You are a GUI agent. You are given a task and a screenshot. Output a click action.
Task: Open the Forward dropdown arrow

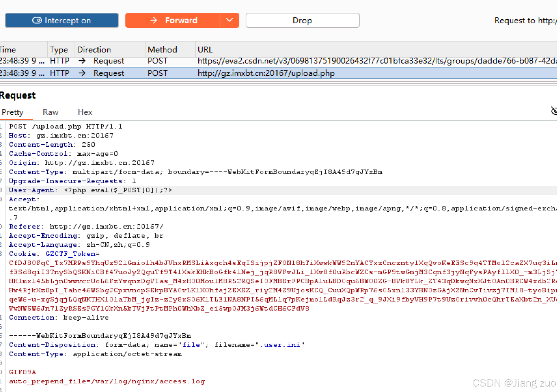[229, 21]
